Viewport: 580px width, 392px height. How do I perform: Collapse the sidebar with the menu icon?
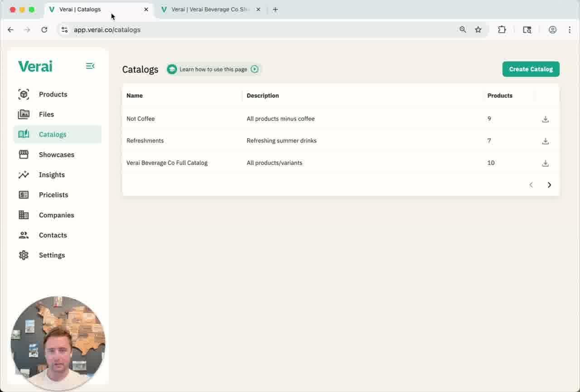coord(90,66)
